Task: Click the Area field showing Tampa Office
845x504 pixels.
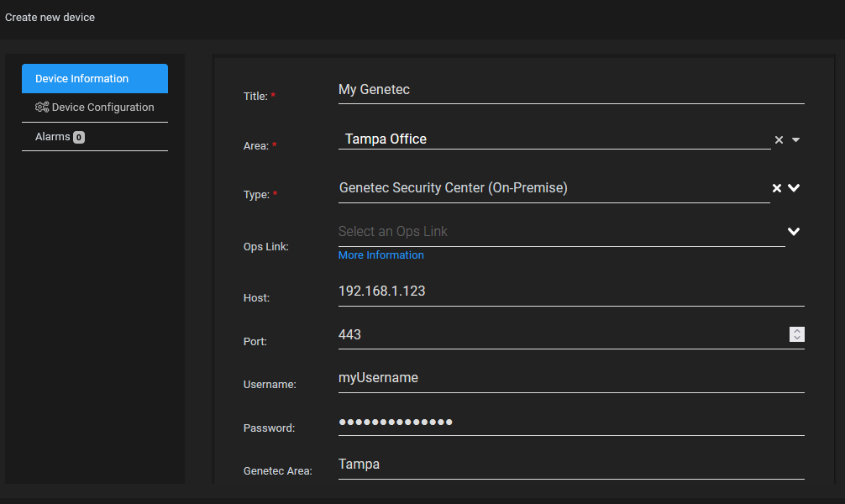Action: [x=554, y=139]
